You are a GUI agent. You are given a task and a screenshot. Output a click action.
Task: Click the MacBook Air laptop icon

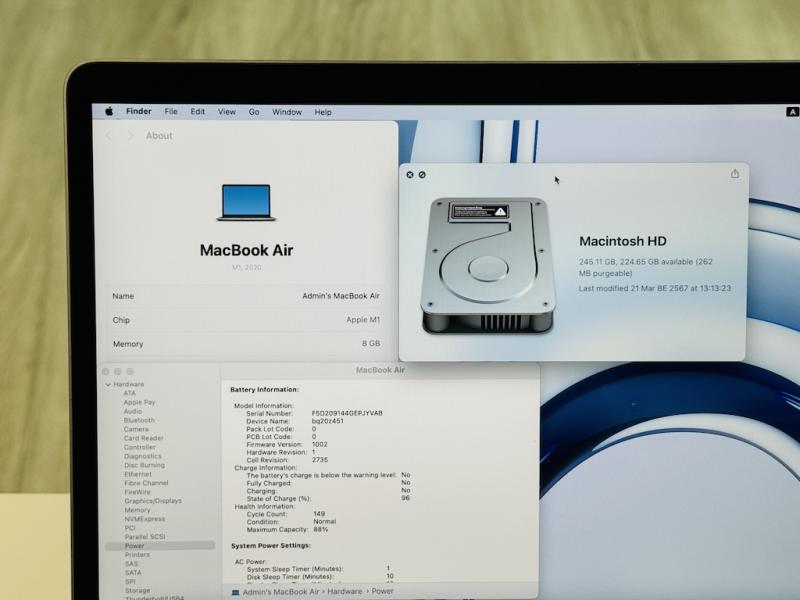246,203
